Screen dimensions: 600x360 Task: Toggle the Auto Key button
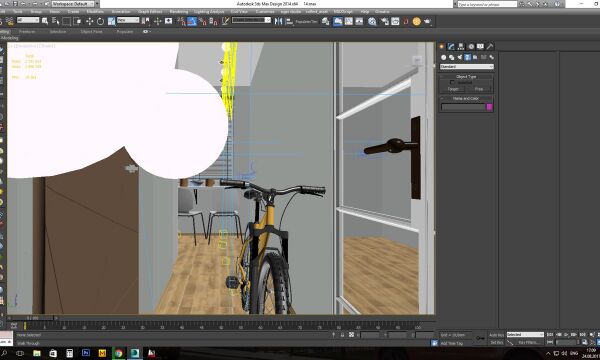pos(496,335)
